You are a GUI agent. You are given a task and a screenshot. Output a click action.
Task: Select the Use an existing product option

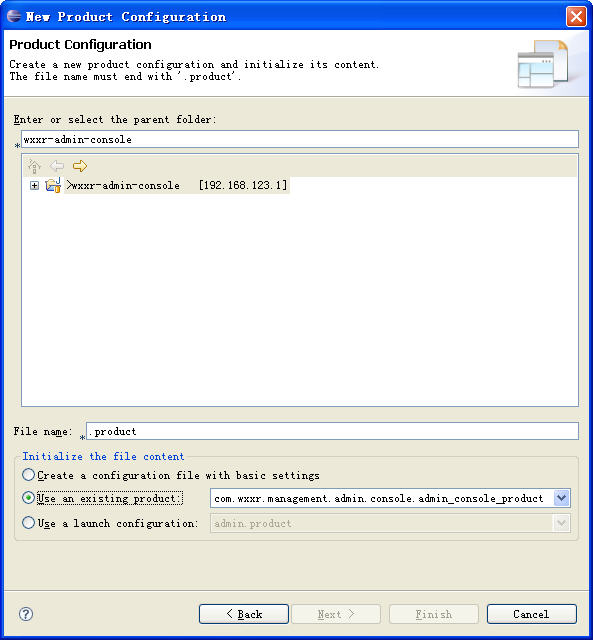(28, 498)
